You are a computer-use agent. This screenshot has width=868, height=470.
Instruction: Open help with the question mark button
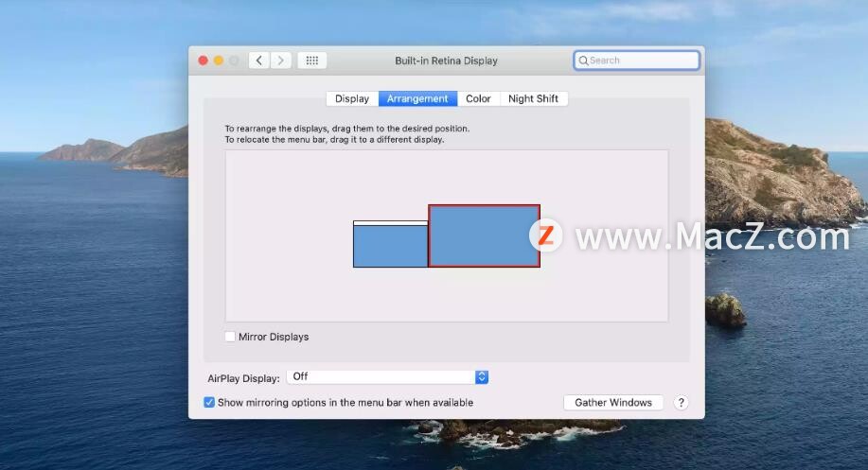pos(681,403)
